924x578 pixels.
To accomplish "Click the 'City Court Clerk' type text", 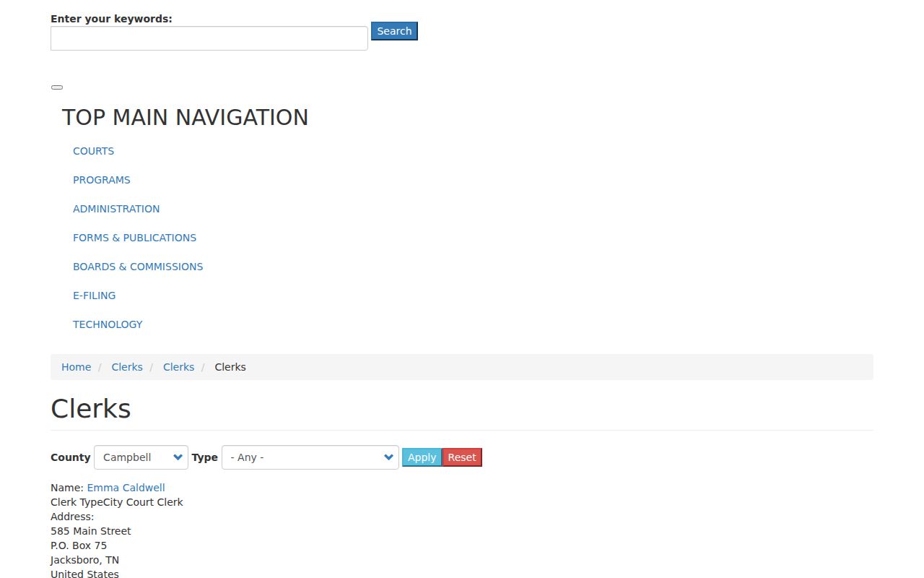I will pyautogui.click(x=143, y=502).
